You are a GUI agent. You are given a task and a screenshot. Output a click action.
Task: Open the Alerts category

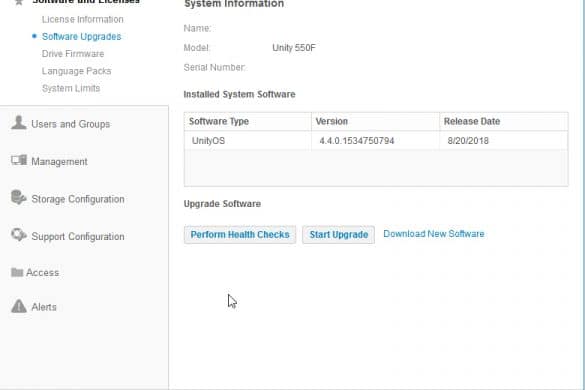[44, 307]
